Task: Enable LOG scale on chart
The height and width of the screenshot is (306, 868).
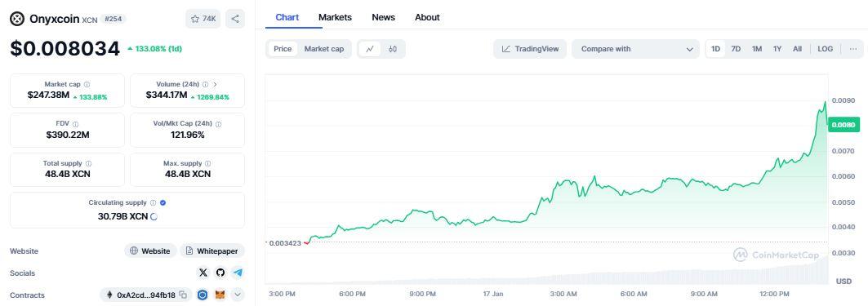Action: point(825,49)
